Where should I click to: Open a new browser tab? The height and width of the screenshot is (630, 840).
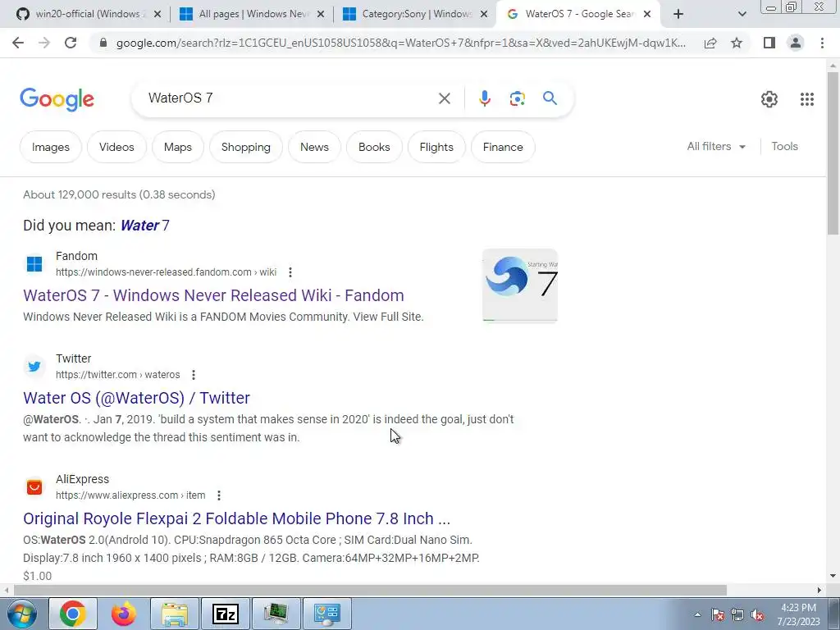click(678, 15)
